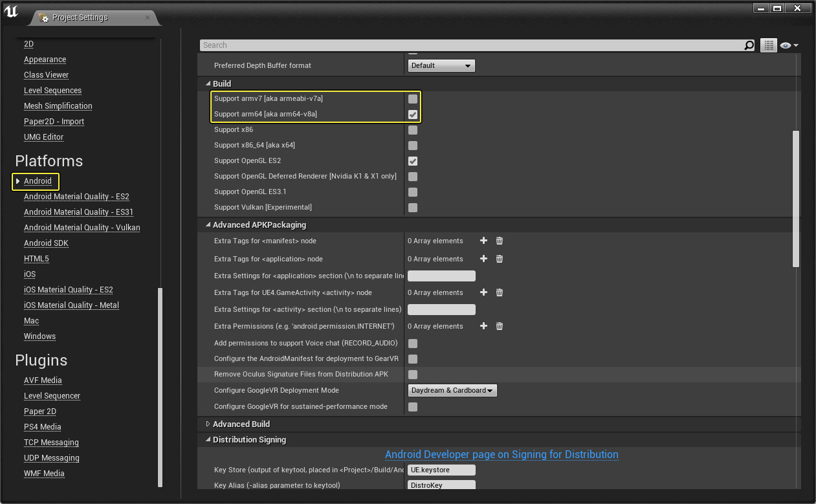816x504 pixels.
Task: Open Android SDK settings page
Action: pos(46,243)
